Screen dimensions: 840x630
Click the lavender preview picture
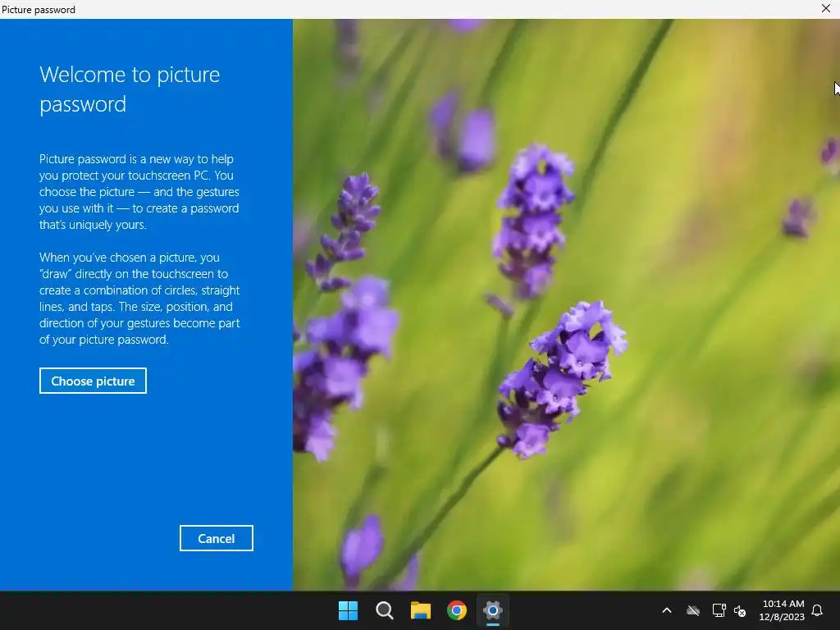[x=566, y=305]
